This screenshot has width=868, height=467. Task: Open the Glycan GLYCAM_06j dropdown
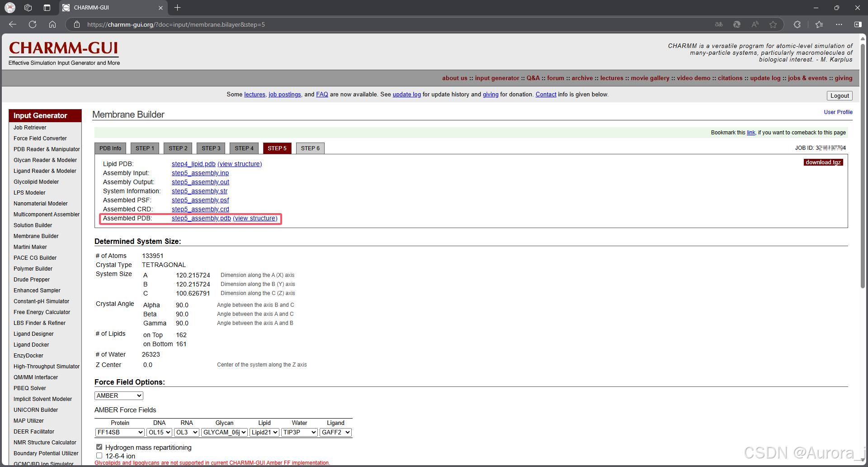coord(224,432)
